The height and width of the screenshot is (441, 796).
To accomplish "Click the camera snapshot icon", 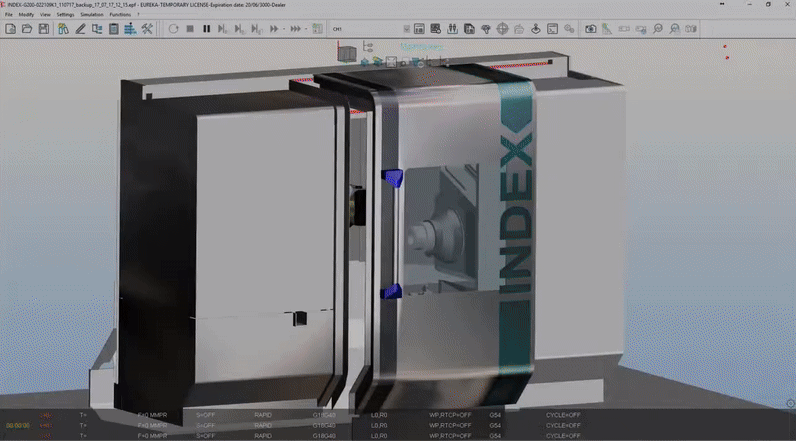I will (x=590, y=28).
